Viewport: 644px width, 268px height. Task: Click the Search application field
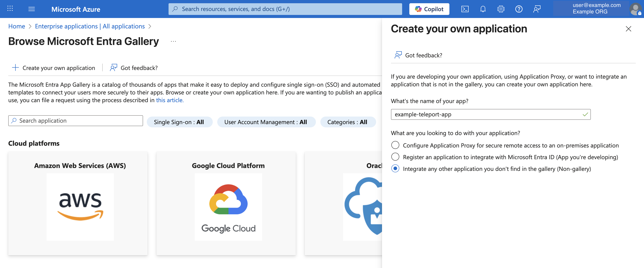(75, 121)
